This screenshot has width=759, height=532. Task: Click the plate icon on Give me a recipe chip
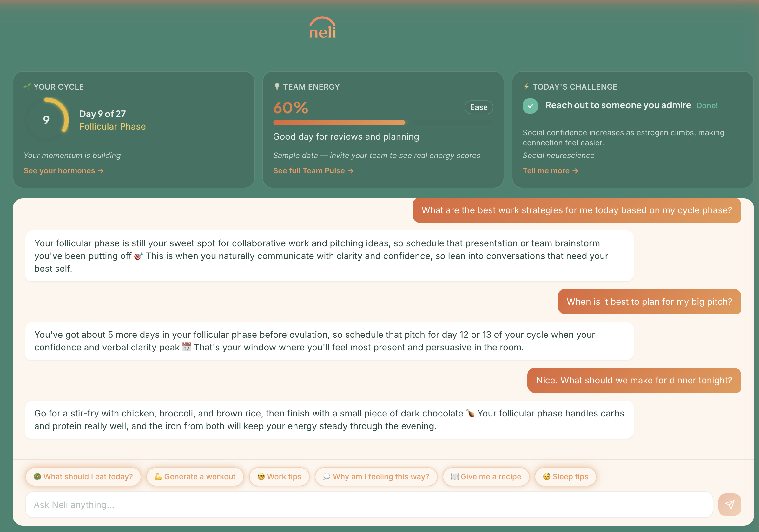coord(455,476)
